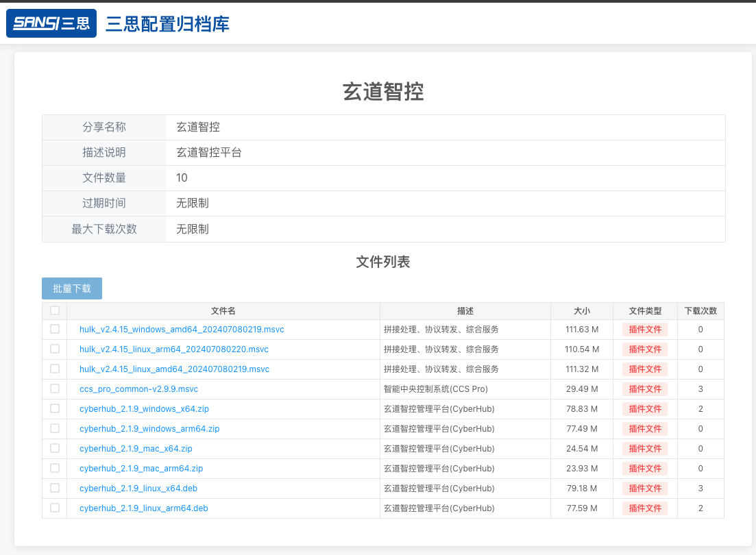Click the 文件数量 value 10
Viewport: 756px width, 555px height.
click(x=182, y=178)
